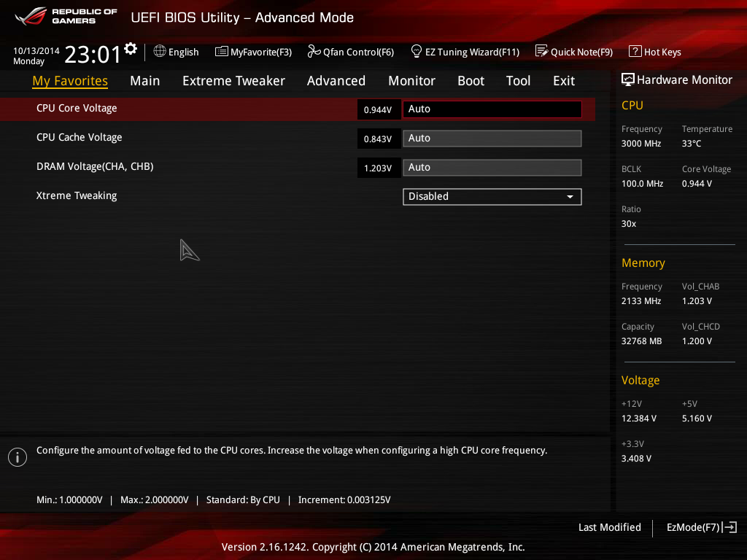This screenshot has width=747, height=560.
Task: Click the Core Voltage value 0.944 V
Action: click(x=697, y=183)
